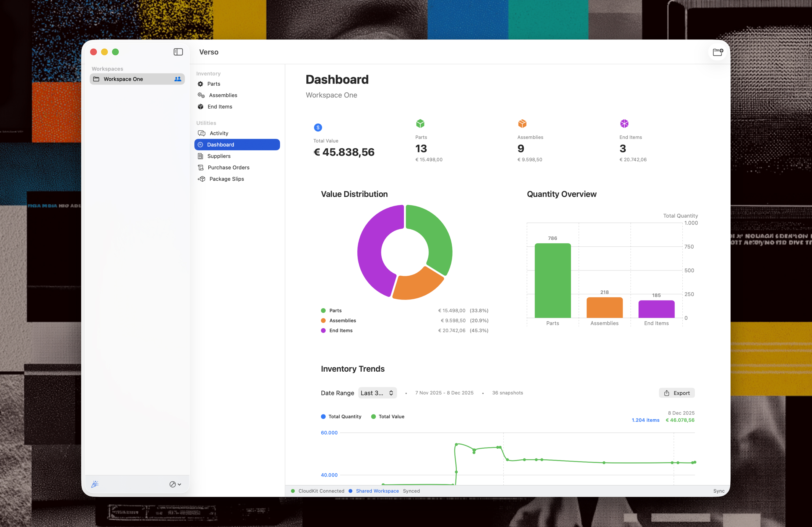Viewport: 812px width, 527px height.
Task: Click the celebration icon at sidebar bottom
Action: pos(95,484)
